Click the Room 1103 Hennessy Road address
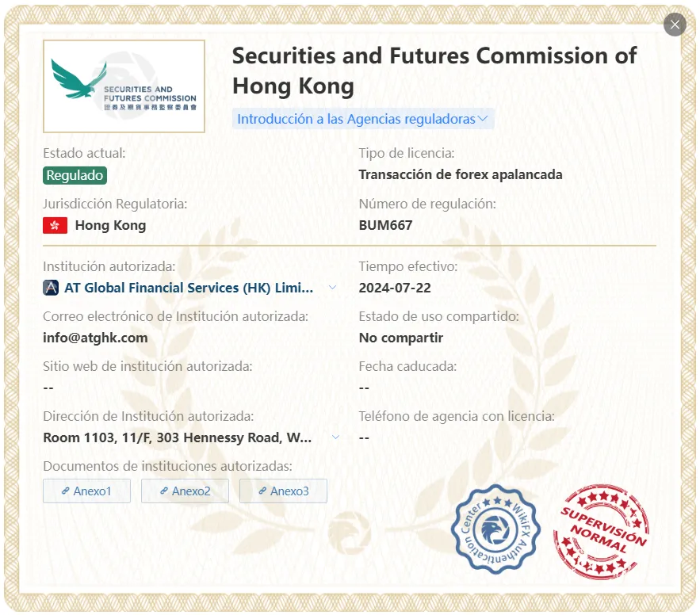This screenshot has height=615, width=700. (x=178, y=437)
